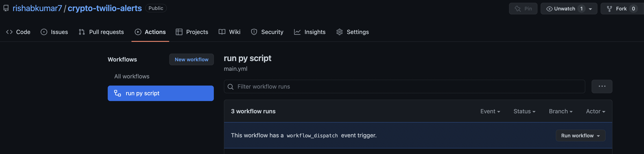644x154 pixels.
Task: Open the three-dot workflow options menu
Action: pyautogui.click(x=602, y=86)
